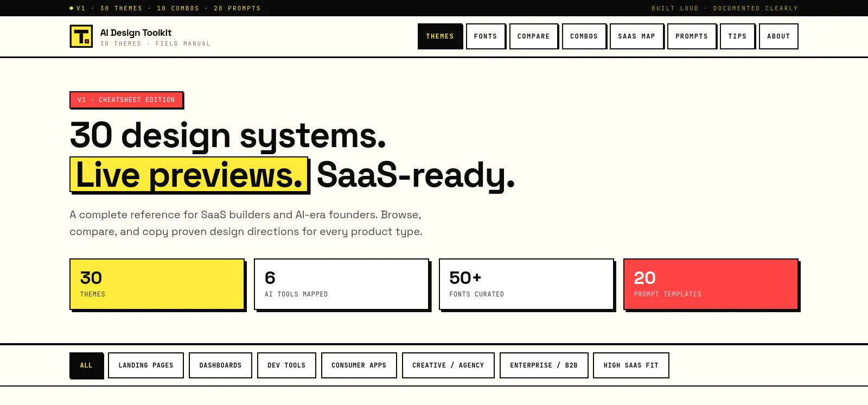The width and height of the screenshot is (868, 405).
Task: Click the red 20 Prompt Templates card
Action: (711, 284)
